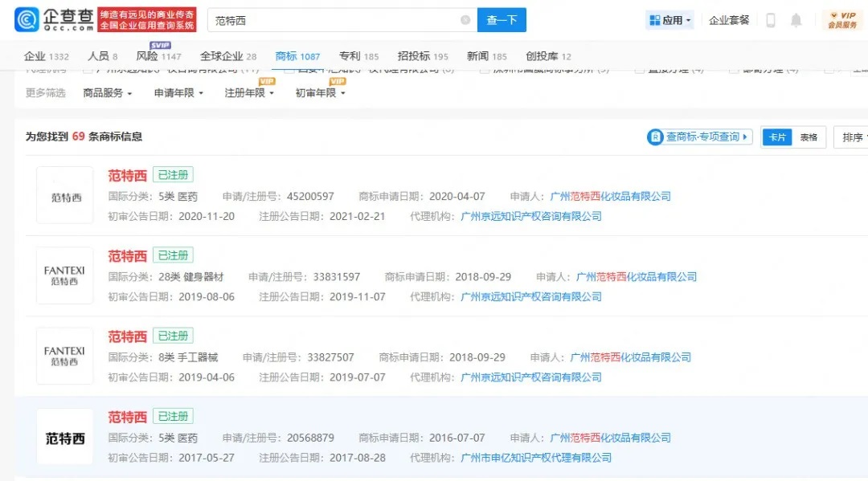Open 查商标·专项查询 link
868x481 pixels.
700,137
